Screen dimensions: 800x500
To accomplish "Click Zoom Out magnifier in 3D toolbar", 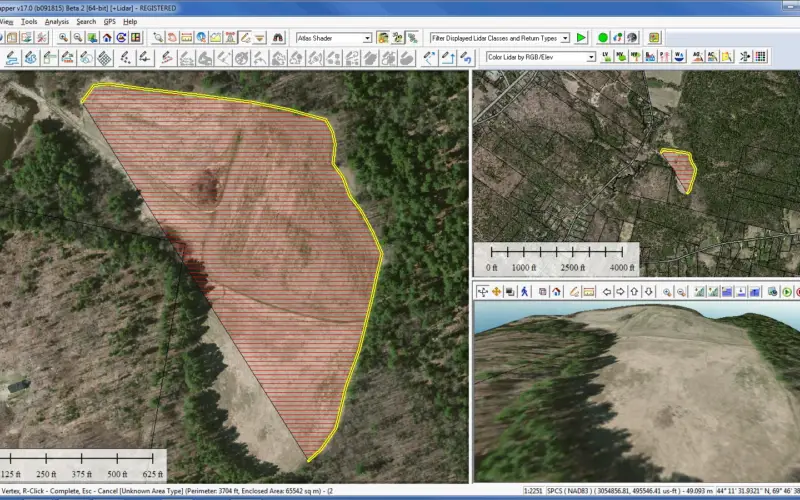I will 681,292.
